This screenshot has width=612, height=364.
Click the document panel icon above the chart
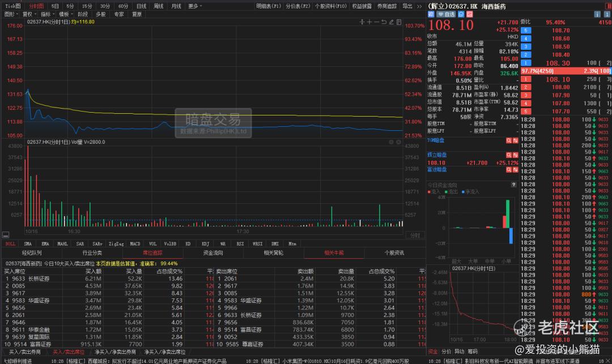(x=399, y=22)
